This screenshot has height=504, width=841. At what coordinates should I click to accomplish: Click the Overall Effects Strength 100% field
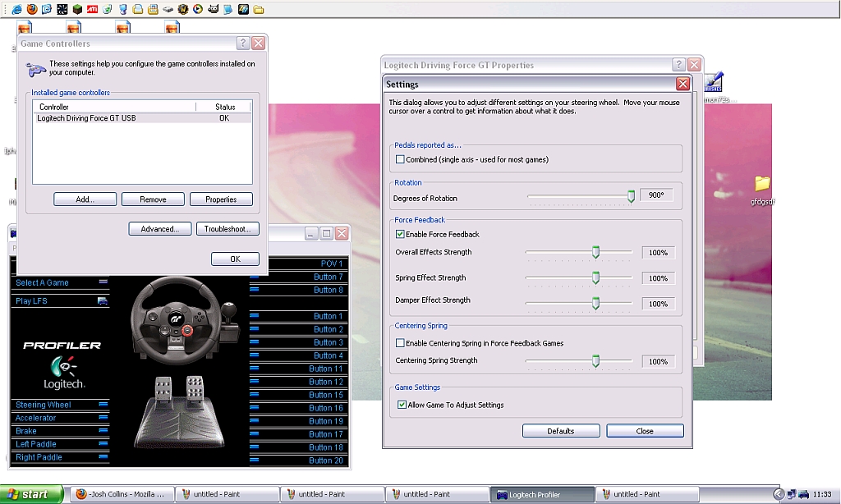pyautogui.click(x=658, y=253)
